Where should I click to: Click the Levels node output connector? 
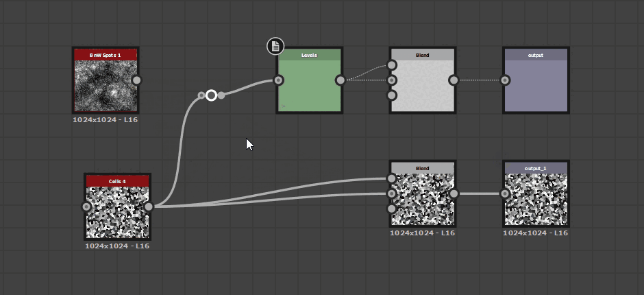(x=340, y=80)
